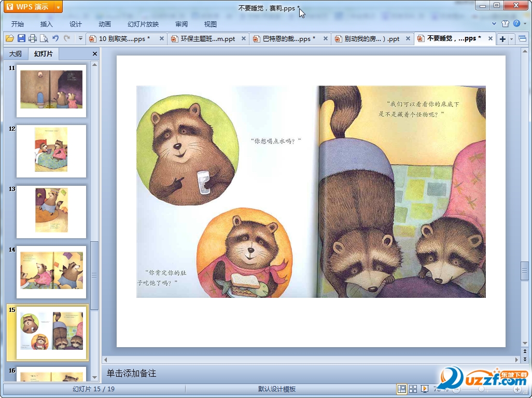Select slide 13 thumbnail in slide panel
Screen dimensions: 532x398
pyautogui.click(x=51, y=212)
